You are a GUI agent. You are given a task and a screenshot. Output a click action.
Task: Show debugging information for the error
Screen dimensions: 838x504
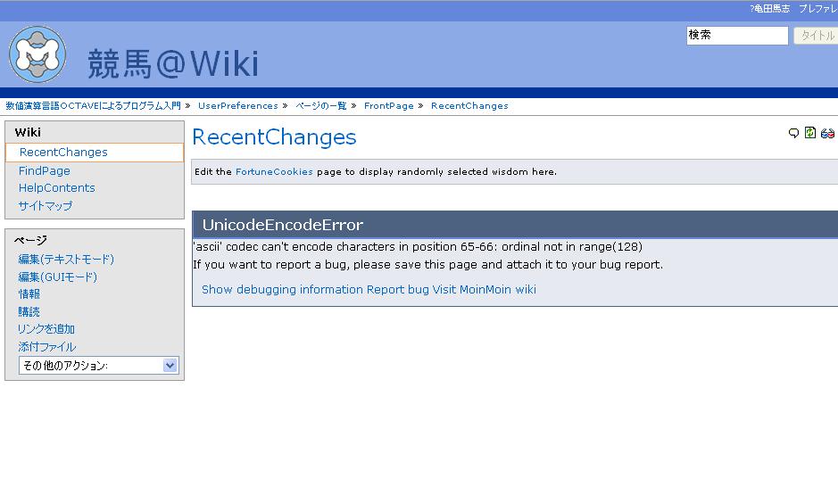pos(282,290)
